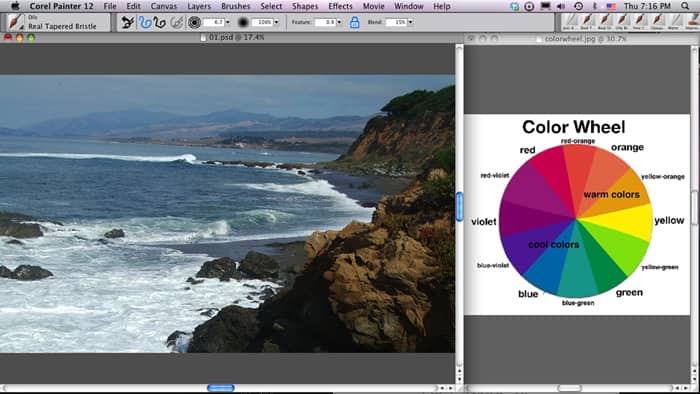700x394 pixels.
Task: Open the US flag input menu
Action: [611, 6]
